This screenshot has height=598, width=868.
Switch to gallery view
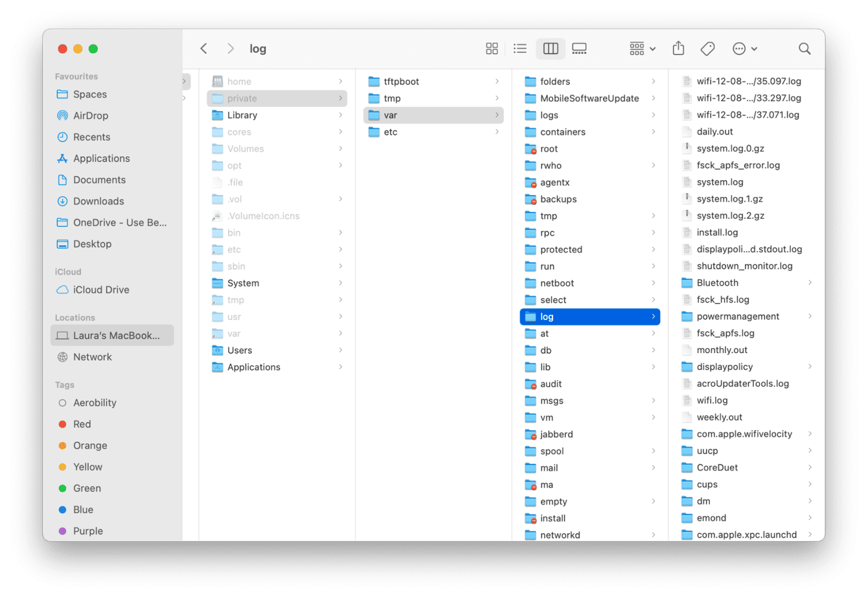coord(578,48)
